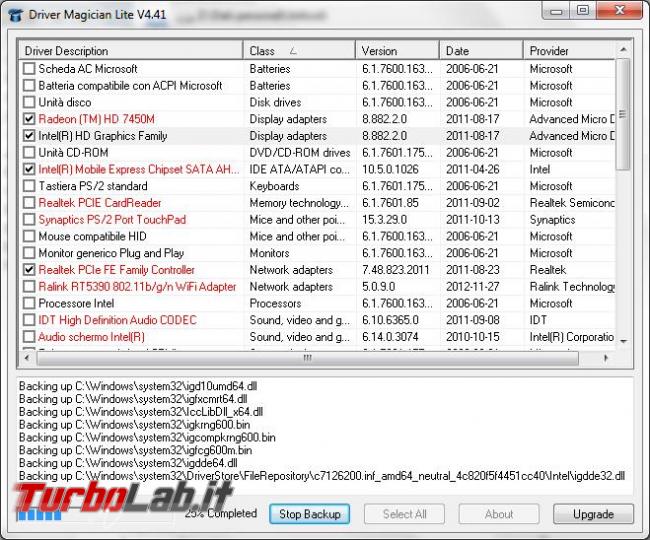Click log line for igd10umd64.dll

138,386
